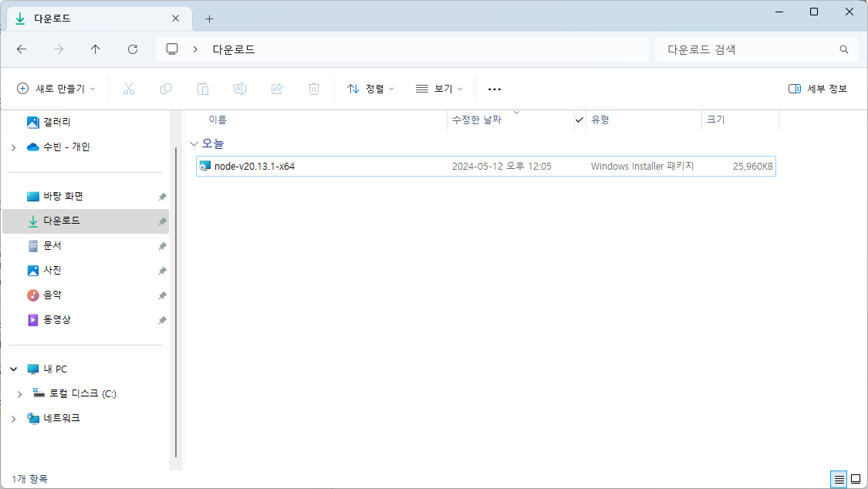868x489 pixels.
Task: Expand the 네트워크 tree node
Action: click(x=14, y=419)
